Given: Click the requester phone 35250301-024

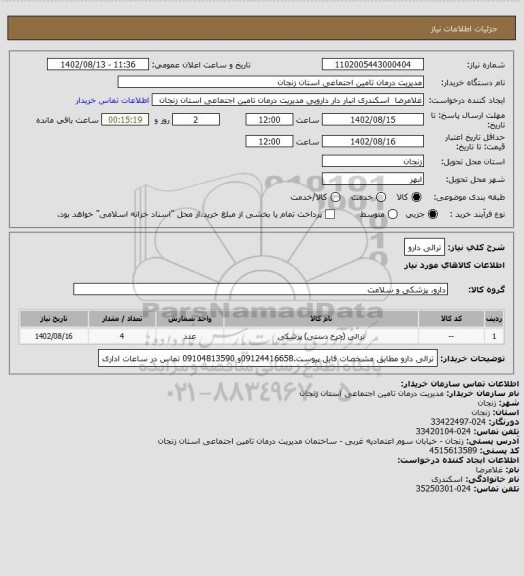Looking at the screenshot, I should click(x=443, y=489).
